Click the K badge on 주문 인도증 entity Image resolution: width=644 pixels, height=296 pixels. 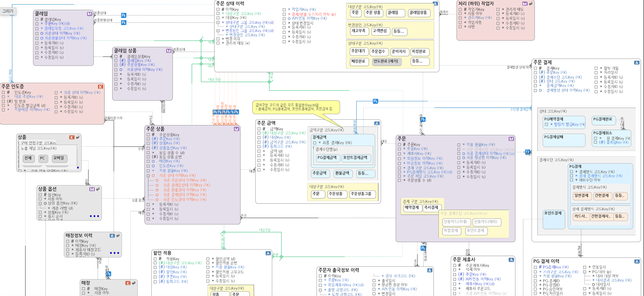100,87
